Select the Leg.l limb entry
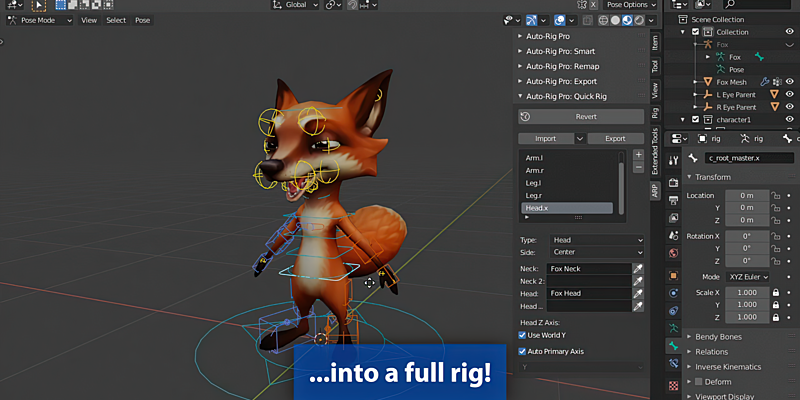 point(567,183)
